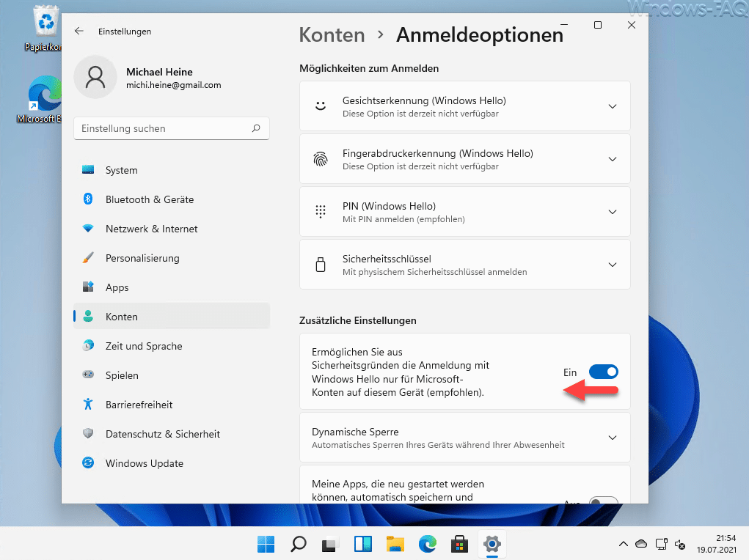Select Personalisierung in the sidebar
The image size is (749, 560).
[172, 258]
